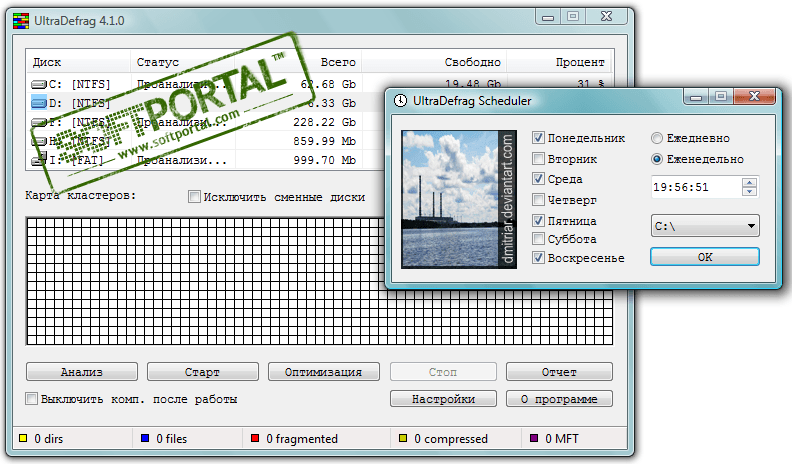
Task: Uncheck Понедельник in the Scheduler
Action: (538, 137)
